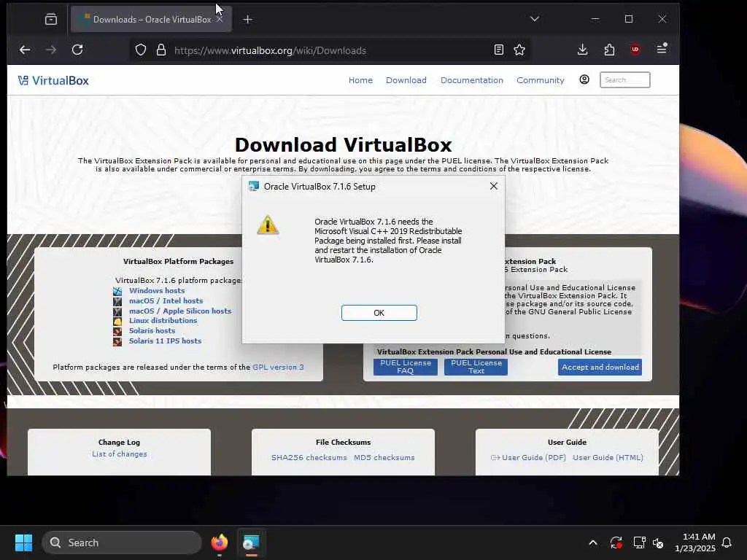The height and width of the screenshot is (560, 747).
Task: Open SHA256 checksums link
Action: [x=309, y=458]
